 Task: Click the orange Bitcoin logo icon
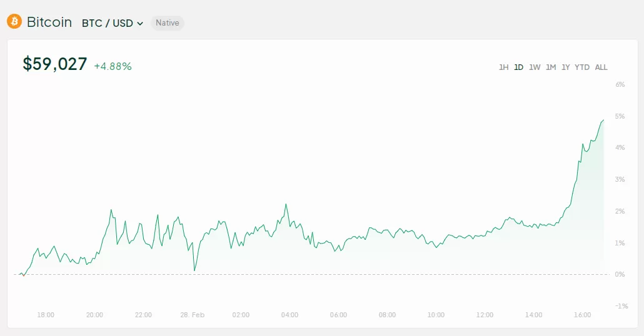point(14,21)
